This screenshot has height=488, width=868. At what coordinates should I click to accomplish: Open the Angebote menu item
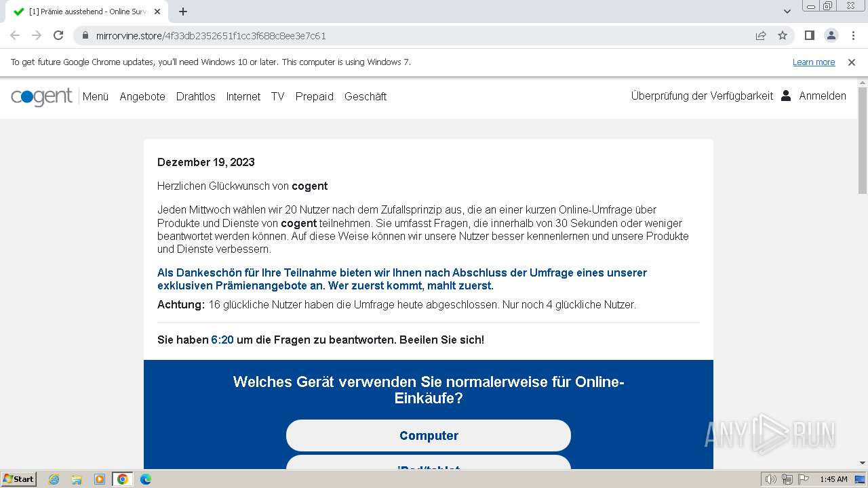pyautogui.click(x=142, y=96)
